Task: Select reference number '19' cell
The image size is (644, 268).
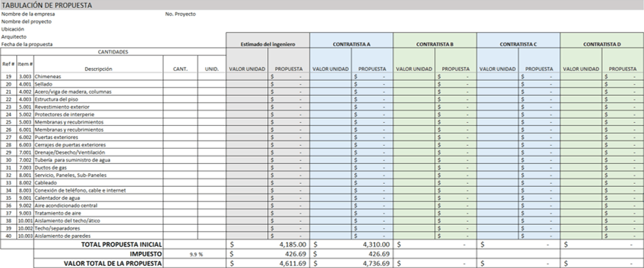Action: pos(8,76)
